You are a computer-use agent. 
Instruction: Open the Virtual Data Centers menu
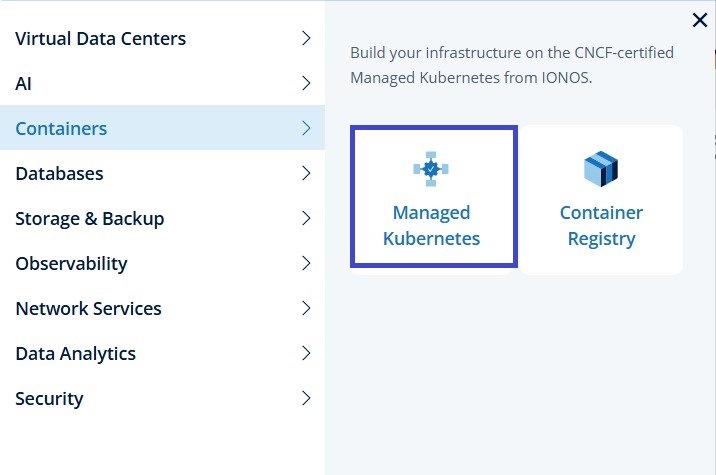click(101, 39)
